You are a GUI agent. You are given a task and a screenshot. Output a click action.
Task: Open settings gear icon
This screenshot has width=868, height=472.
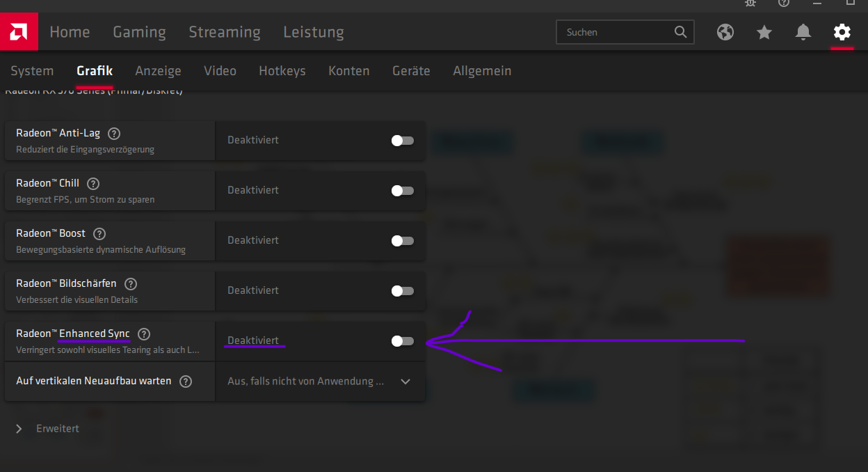coord(842,32)
